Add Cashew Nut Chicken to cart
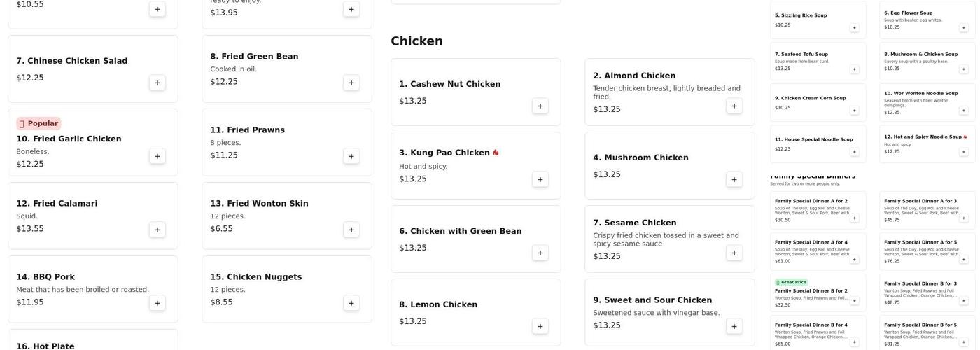Image resolution: width=980 pixels, height=350 pixels. click(540, 106)
